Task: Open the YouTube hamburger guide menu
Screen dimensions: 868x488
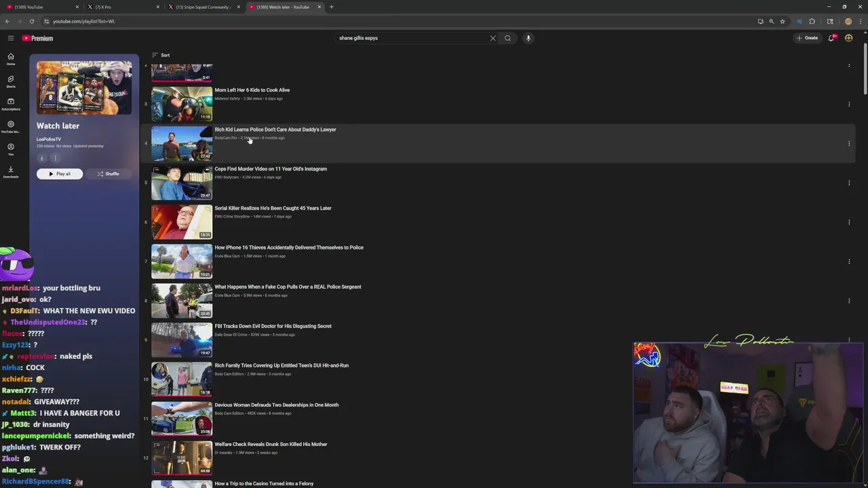Action: tap(10, 38)
